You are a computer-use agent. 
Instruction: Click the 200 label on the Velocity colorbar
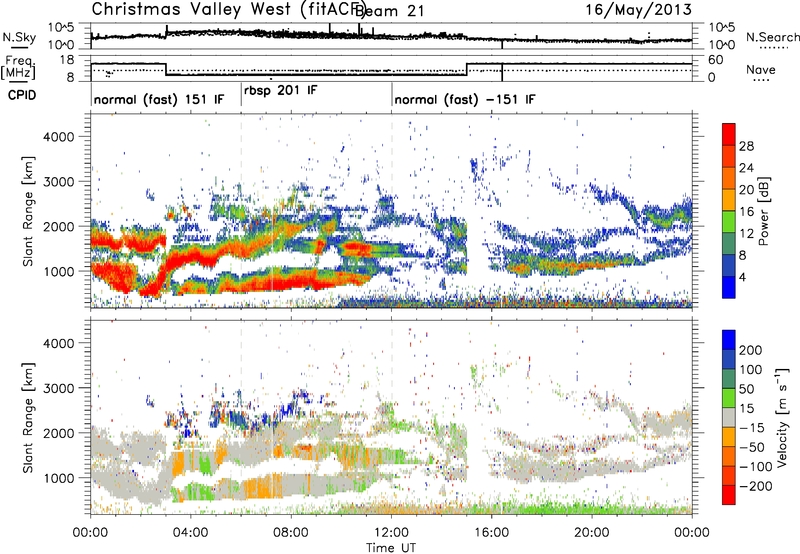[x=751, y=350]
